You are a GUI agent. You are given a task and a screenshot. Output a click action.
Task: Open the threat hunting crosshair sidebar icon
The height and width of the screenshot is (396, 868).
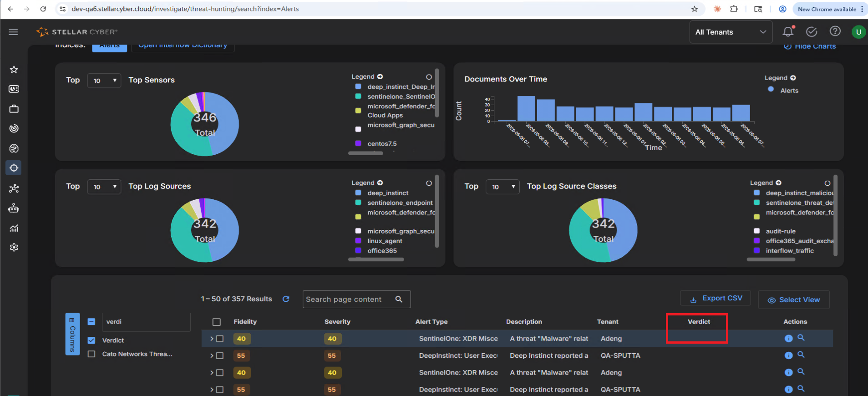click(x=14, y=168)
